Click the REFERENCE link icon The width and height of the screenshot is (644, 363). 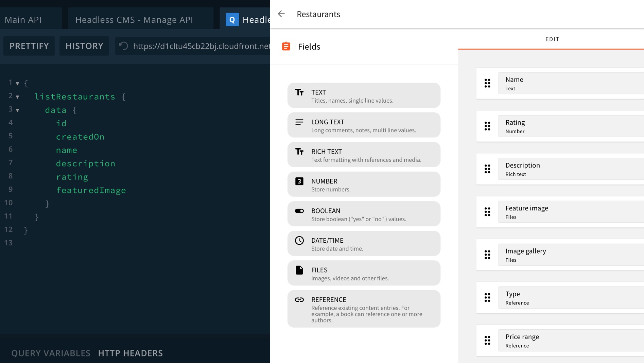click(299, 300)
